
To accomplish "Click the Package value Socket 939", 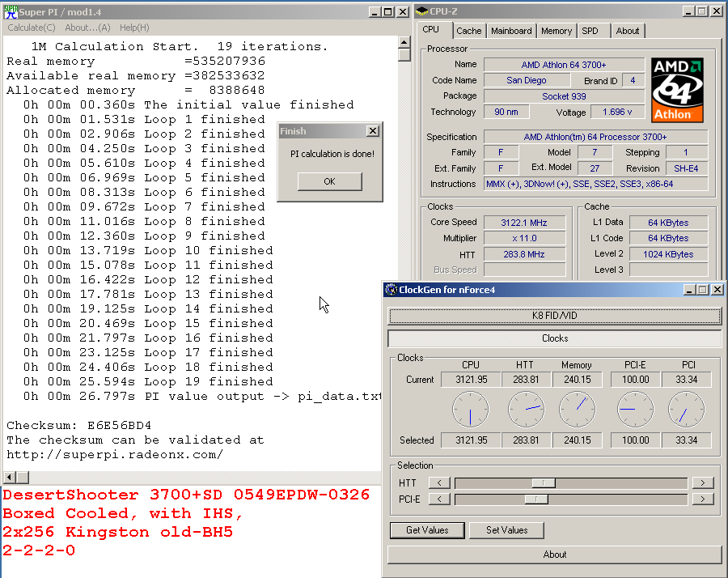I will click(x=564, y=96).
